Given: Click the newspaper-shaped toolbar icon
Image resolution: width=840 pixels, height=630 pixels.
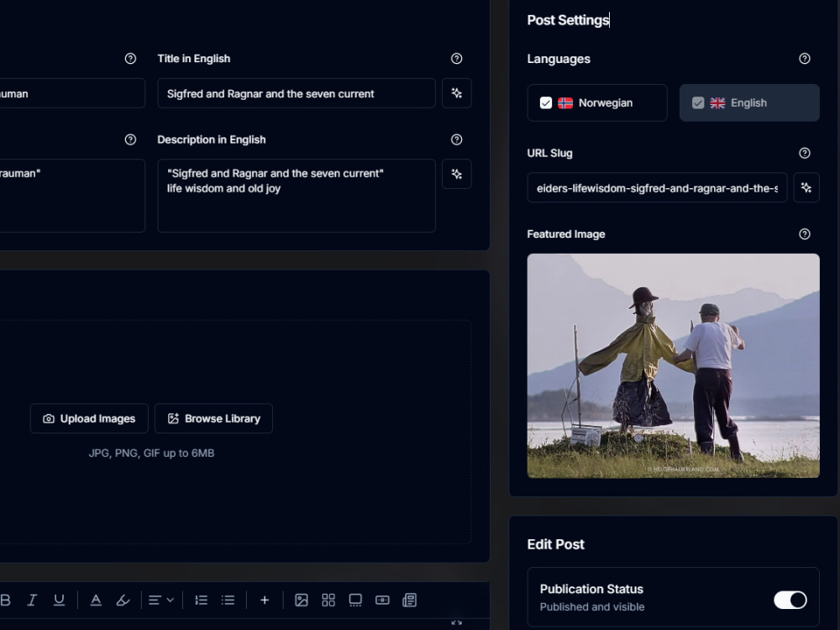Looking at the screenshot, I should click(409, 600).
